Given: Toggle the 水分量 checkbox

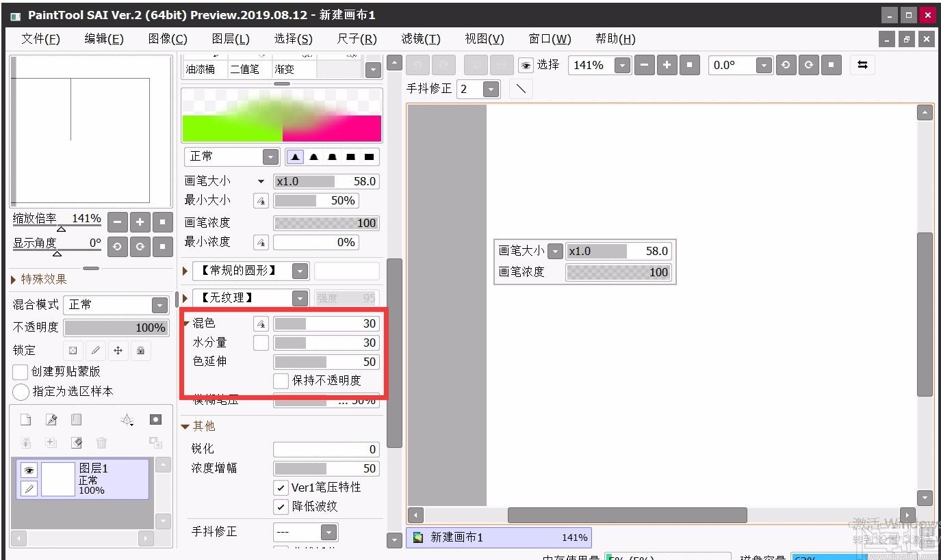Looking at the screenshot, I should (x=261, y=343).
